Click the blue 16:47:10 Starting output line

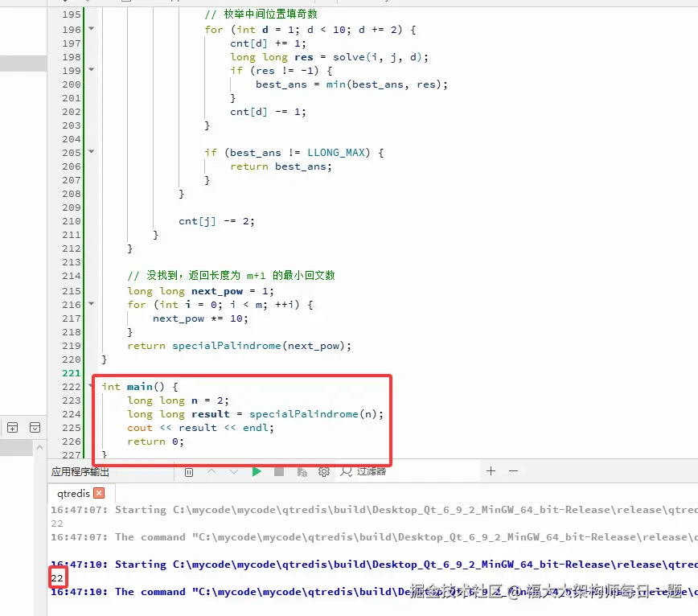374,565
